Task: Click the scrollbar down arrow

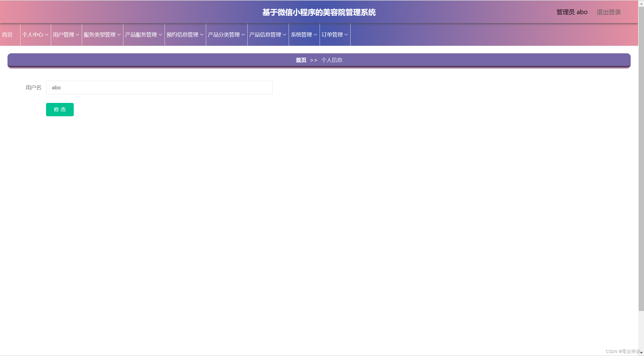Action: (x=641, y=353)
